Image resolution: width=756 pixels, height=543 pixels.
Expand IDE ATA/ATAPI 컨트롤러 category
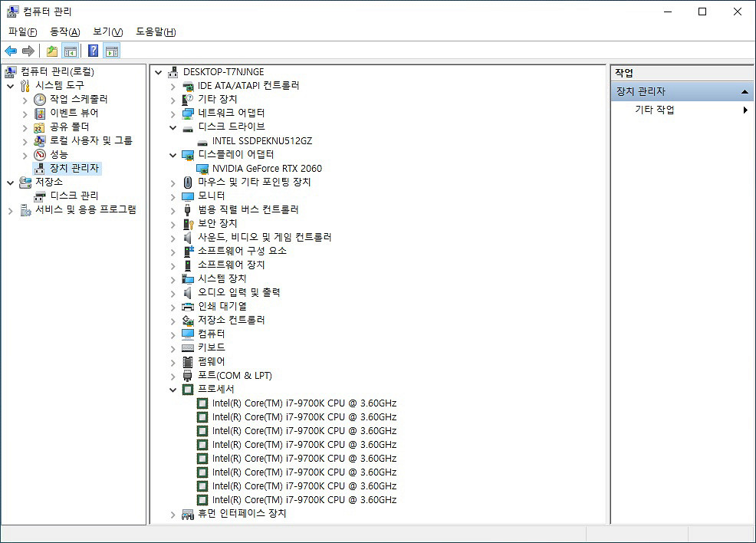point(173,87)
